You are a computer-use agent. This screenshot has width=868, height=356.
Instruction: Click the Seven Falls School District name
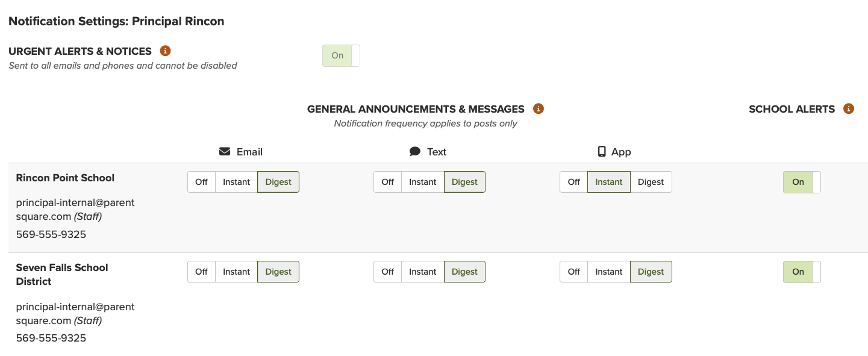[62, 274]
